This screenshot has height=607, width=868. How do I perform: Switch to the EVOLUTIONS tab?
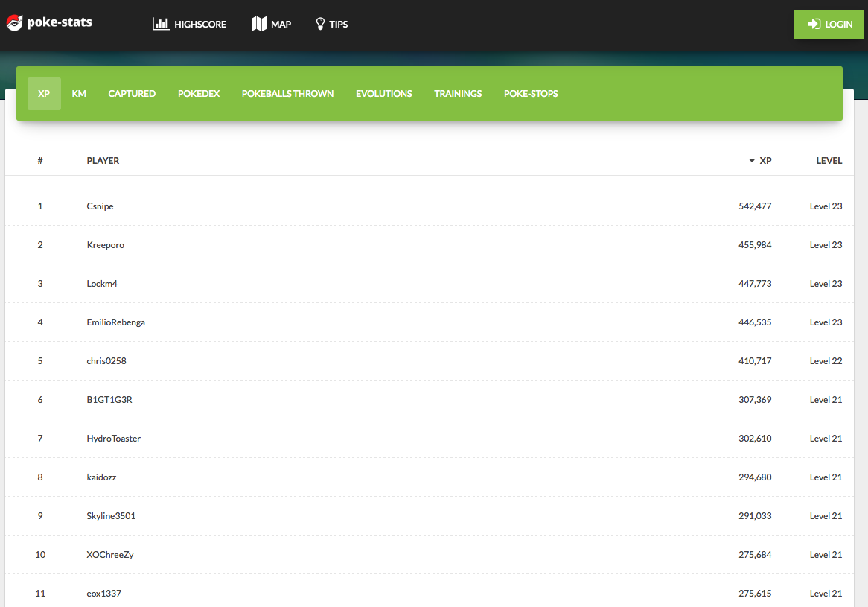click(383, 93)
